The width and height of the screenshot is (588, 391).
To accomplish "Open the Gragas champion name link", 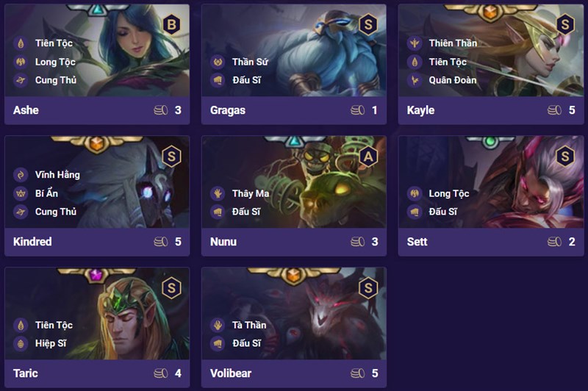I will (x=228, y=110).
